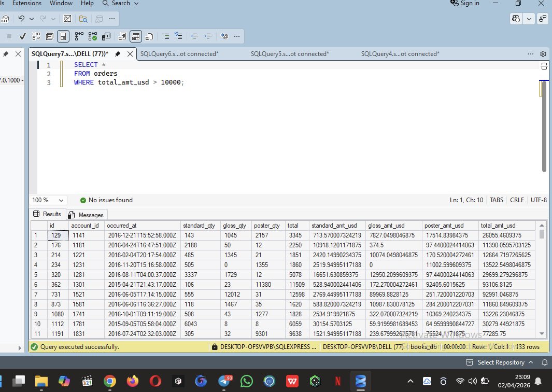Image resolution: width=552 pixels, height=392 pixels.
Task: Switch to the SQLQuery5 tab
Action: pyautogui.click(x=290, y=54)
